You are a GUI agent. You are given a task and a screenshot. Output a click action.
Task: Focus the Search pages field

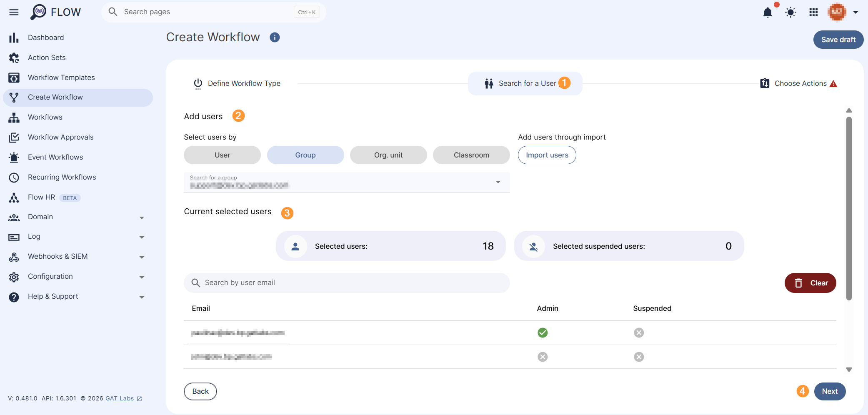tap(213, 12)
